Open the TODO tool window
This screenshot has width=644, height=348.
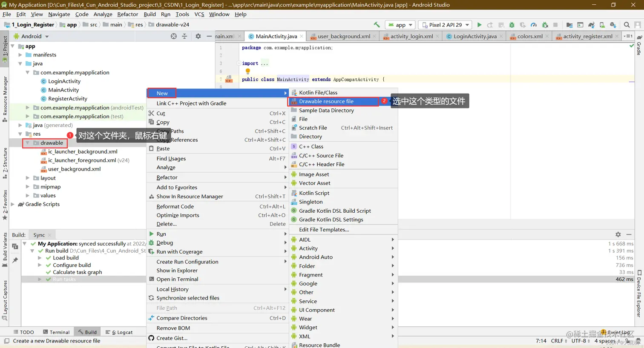pos(23,332)
